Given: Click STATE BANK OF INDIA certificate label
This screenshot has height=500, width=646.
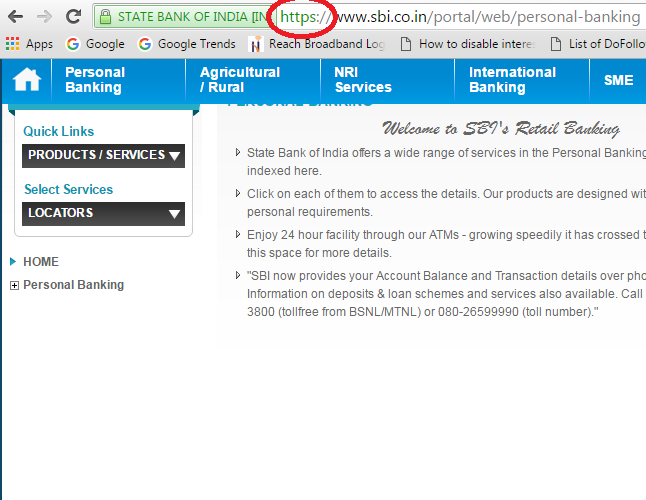Looking at the screenshot, I should (x=192, y=17).
